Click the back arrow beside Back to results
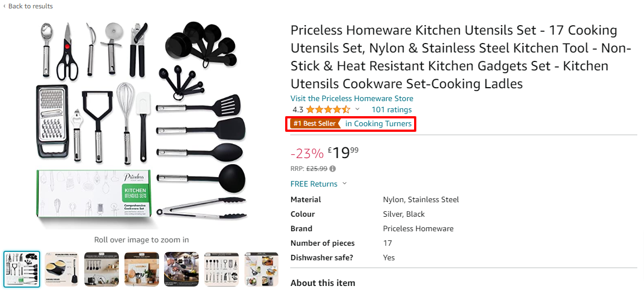 pos(4,6)
